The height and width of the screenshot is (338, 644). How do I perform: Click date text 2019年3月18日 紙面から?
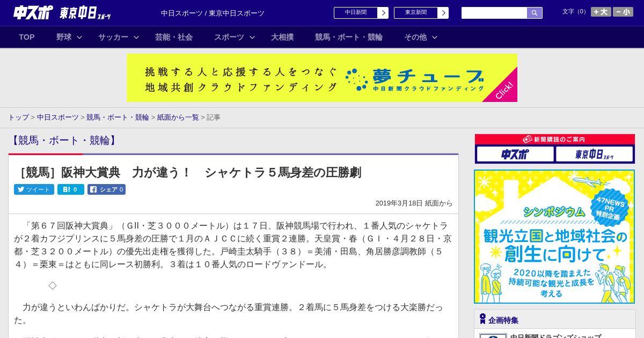414,203
